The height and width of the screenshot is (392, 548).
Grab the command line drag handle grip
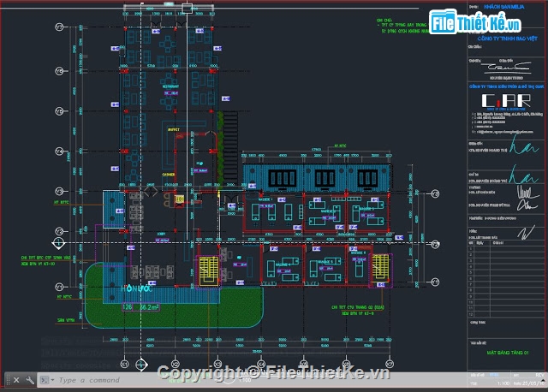point(8,380)
